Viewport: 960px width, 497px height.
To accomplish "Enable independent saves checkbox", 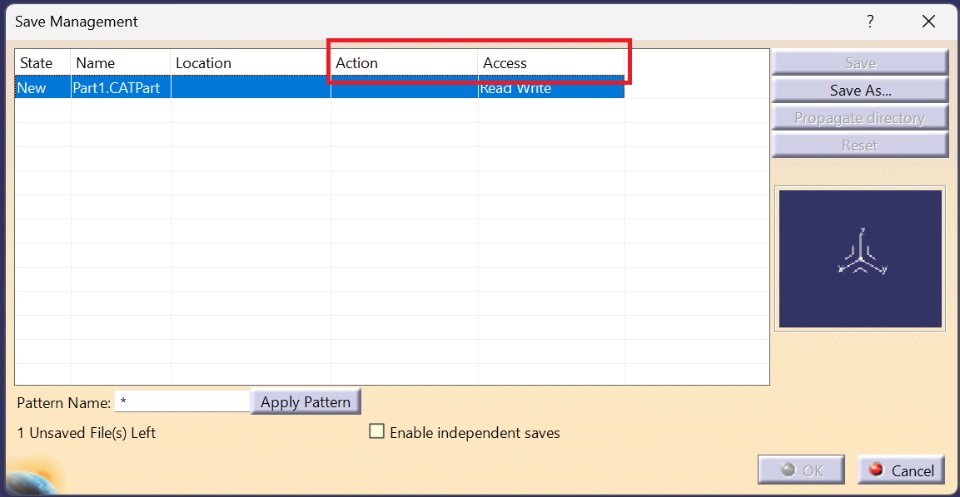I will point(377,432).
